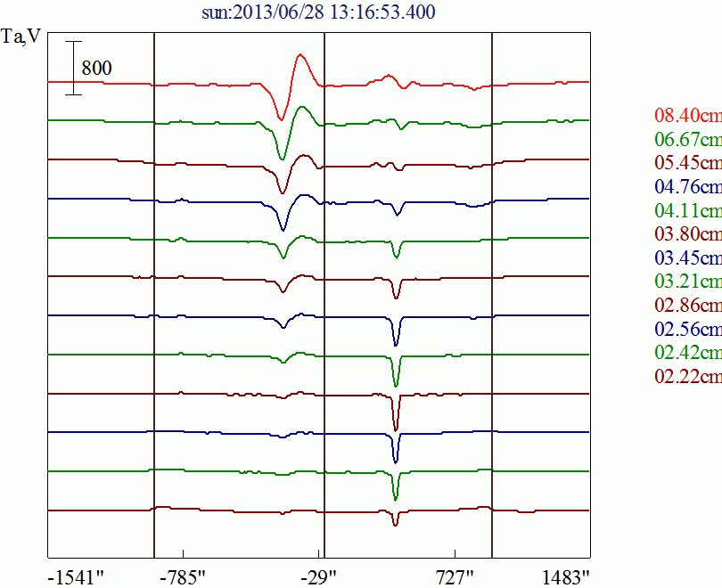Select the 03.21cm legend label
Screen dimensions: 722x588
tap(688, 282)
